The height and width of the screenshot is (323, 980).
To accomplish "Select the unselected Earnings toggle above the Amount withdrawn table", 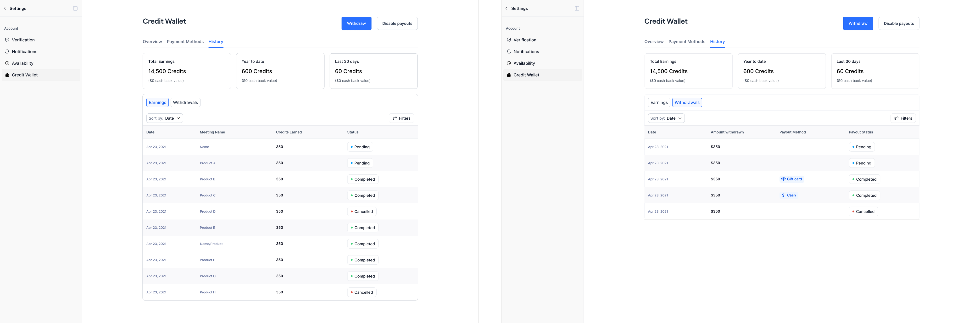I will pos(659,102).
